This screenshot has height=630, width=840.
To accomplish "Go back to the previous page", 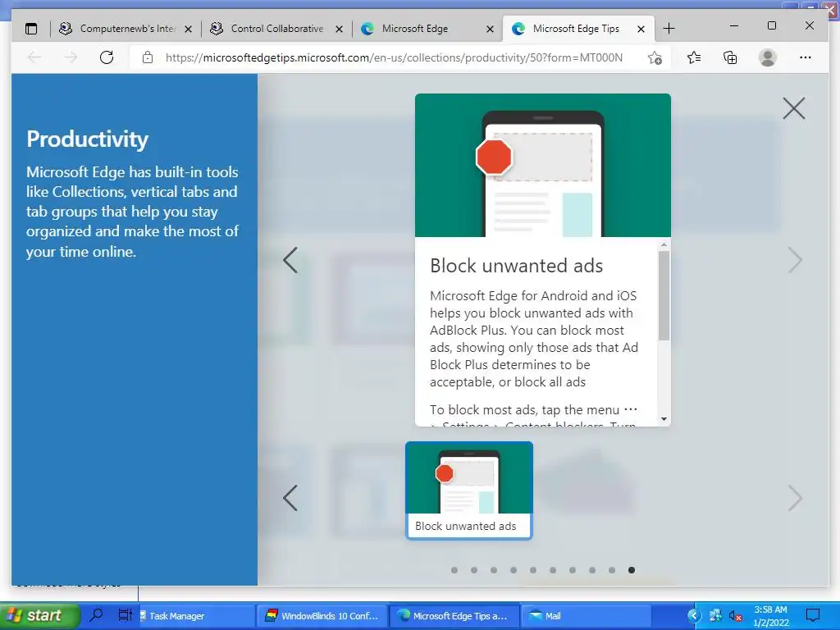I will (34, 57).
